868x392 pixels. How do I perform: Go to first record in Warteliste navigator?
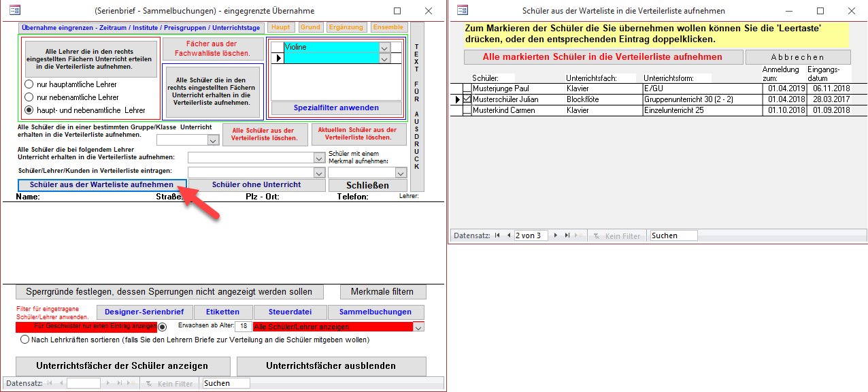point(497,235)
